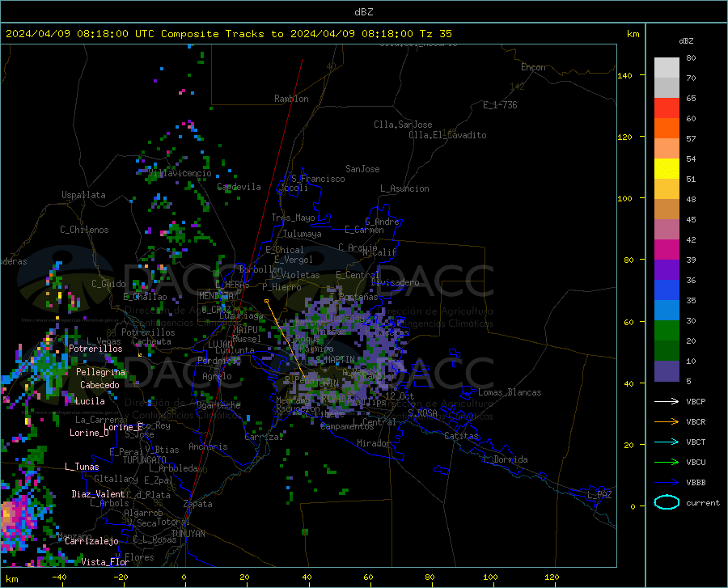Select the brown 45 dBZ color swatch
This screenshot has height=588, width=728.
coord(667,209)
